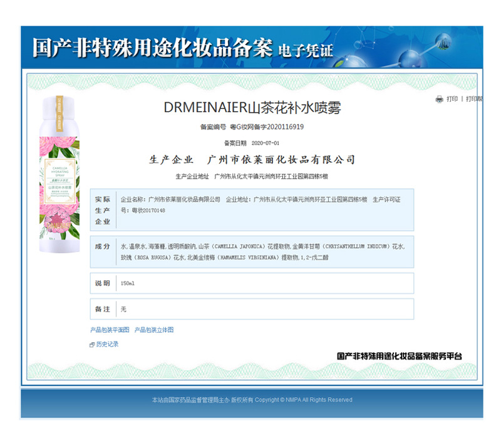The height and width of the screenshot is (448, 501).
Task: Click the 打印 print link
Action: 452,99
